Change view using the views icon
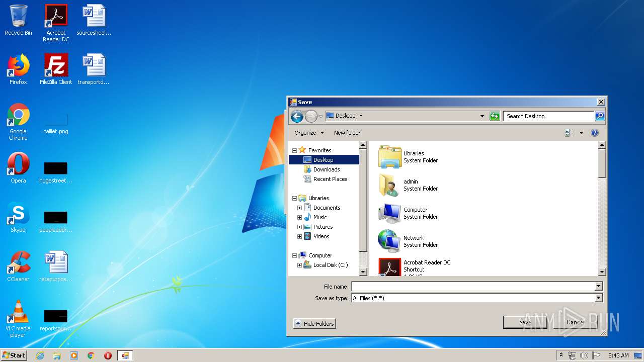Image resolution: width=644 pixels, height=362 pixels. (x=570, y=133)
